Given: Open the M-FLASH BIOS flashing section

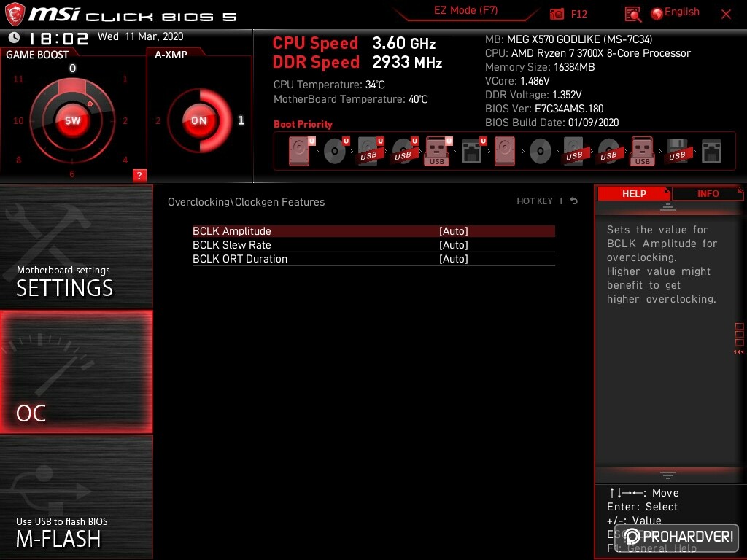Looking at the screenshot, I should tap(76, 497).
